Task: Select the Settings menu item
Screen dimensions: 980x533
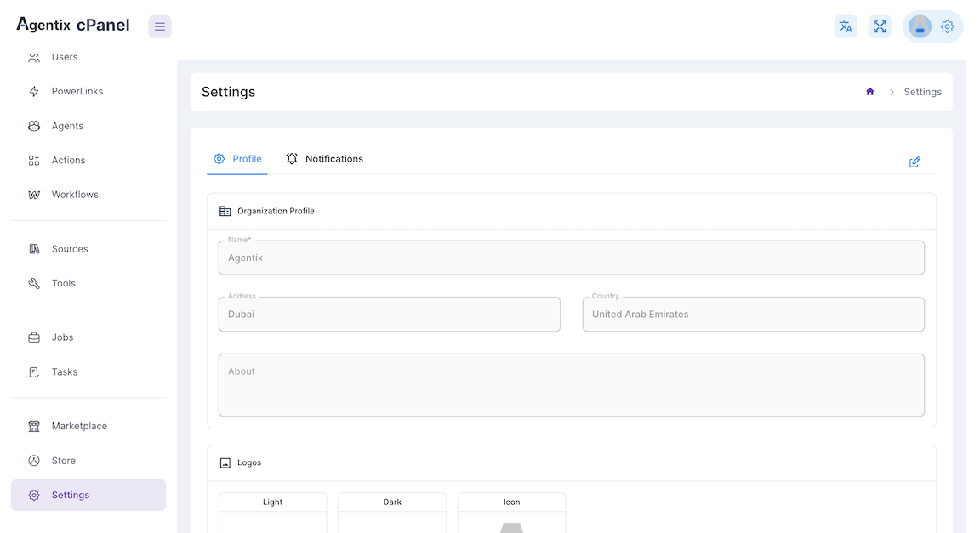Action: coord(88,495)
